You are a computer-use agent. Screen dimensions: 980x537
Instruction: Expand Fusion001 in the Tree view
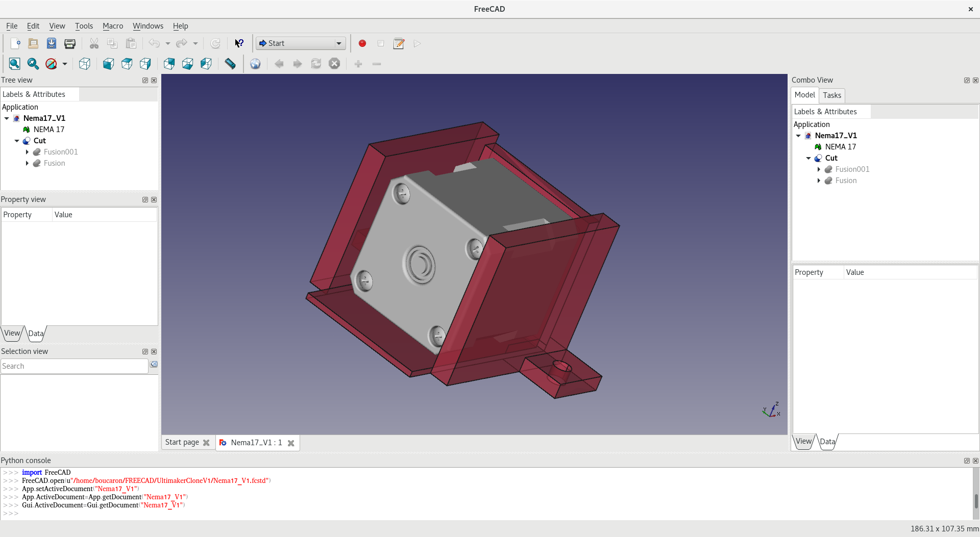click(27, 152)
